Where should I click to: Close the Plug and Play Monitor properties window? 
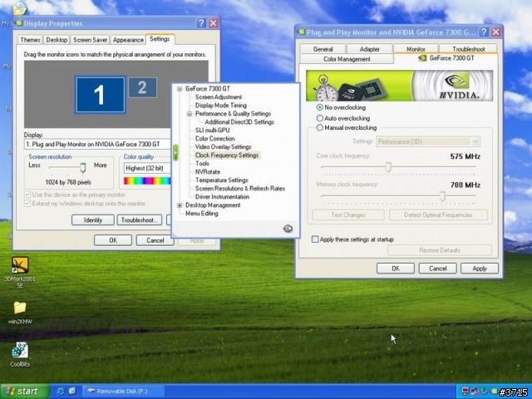[x=495, y=32]
